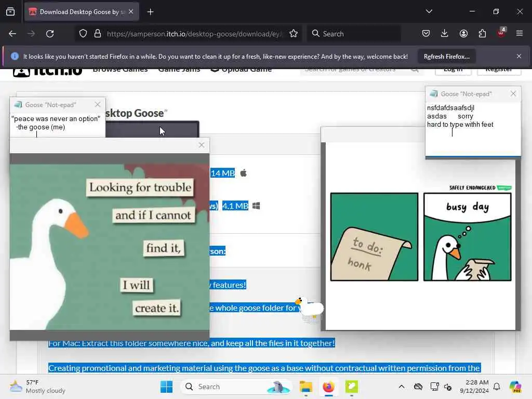Open the Firefox View icon in tab strip
This screenshot has width=532, height=399.
[x=10, y=12]
